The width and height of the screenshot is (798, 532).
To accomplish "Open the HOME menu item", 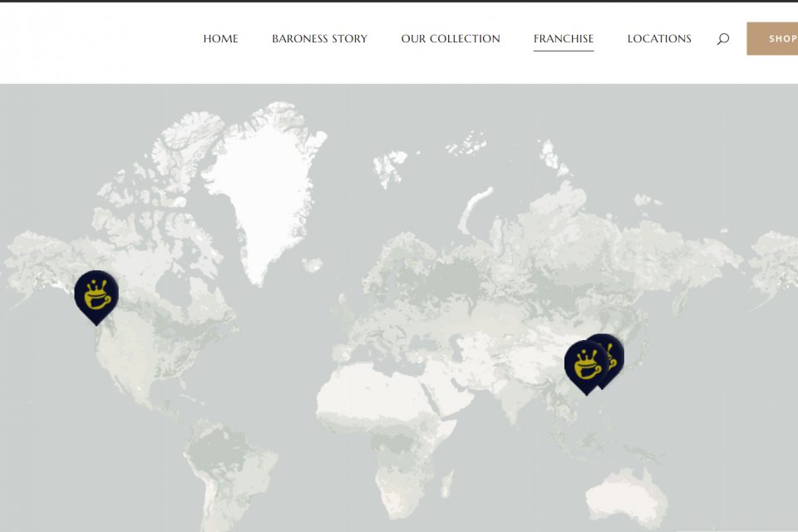I will (x=220, y=39).
